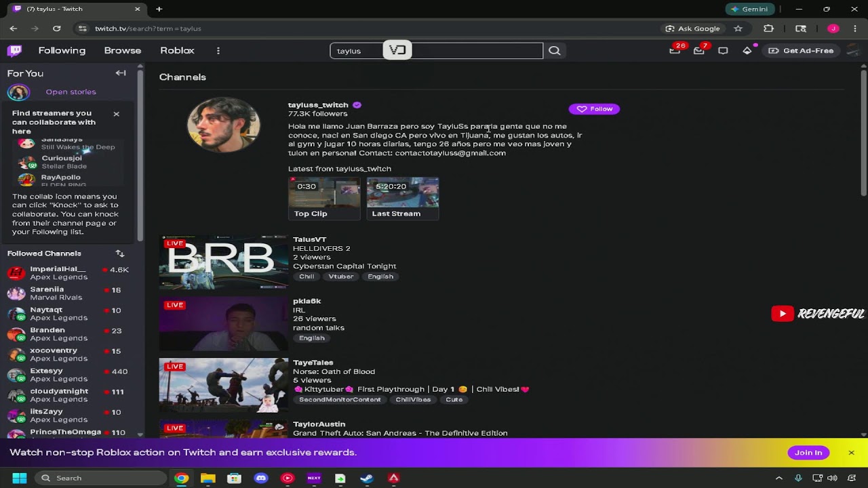Open Extesyy followed channel

[68, 375]
